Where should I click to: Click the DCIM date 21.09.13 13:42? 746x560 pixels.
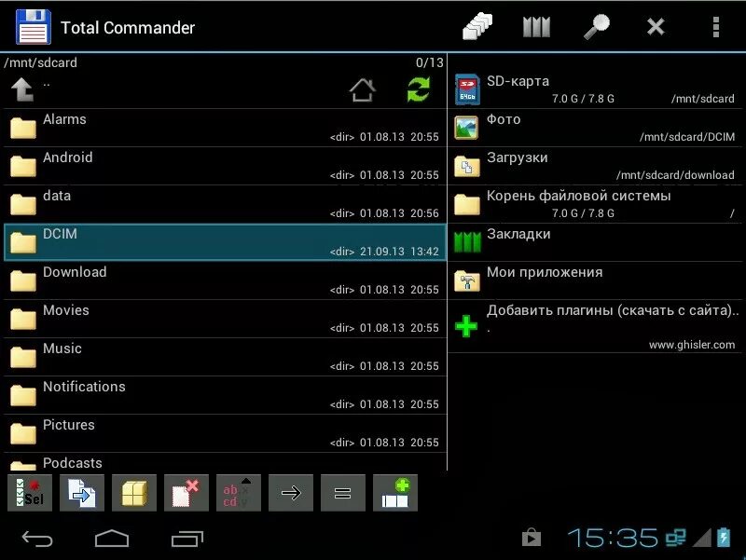pos(399,252)
